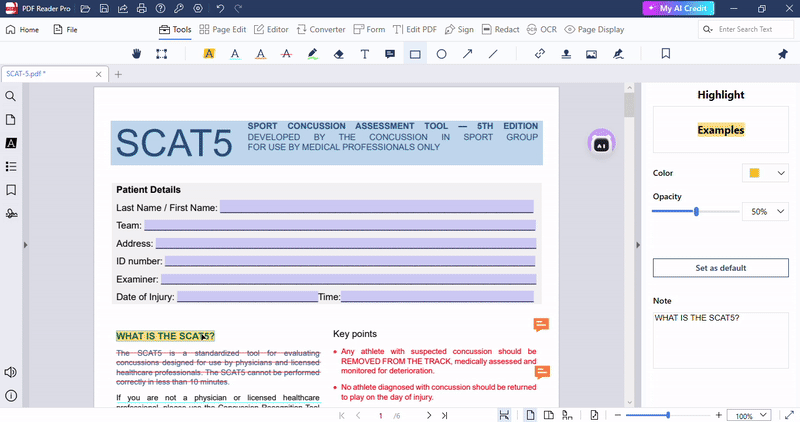800x422 pixels.
Task: Open the Edit PDF tab
Action: click(x=415, y=30)
